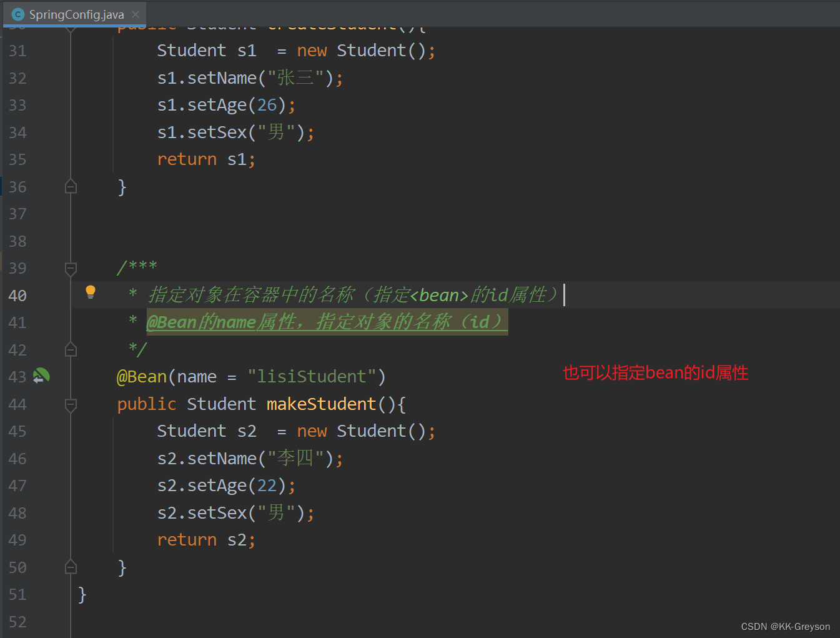Screen dimensions: 840x638
Task: Click the s1.setSex("男") statement
Action: coord(235,132)
